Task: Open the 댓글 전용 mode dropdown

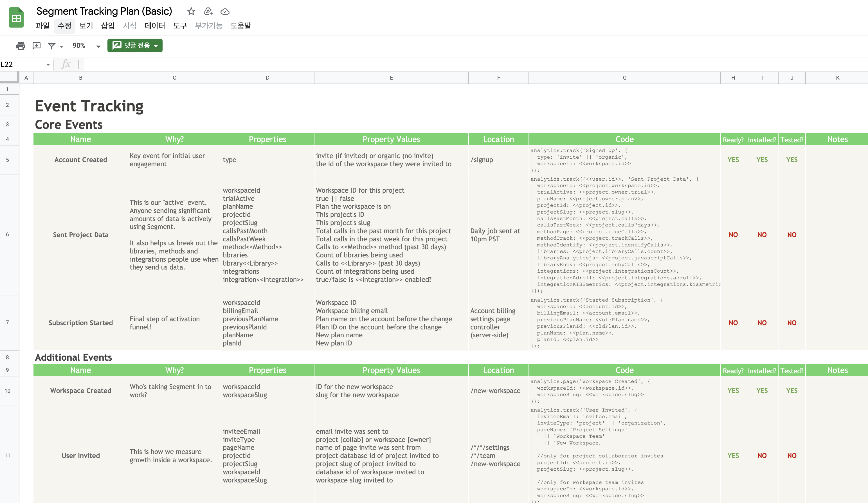Action: (x=135, y=46)
